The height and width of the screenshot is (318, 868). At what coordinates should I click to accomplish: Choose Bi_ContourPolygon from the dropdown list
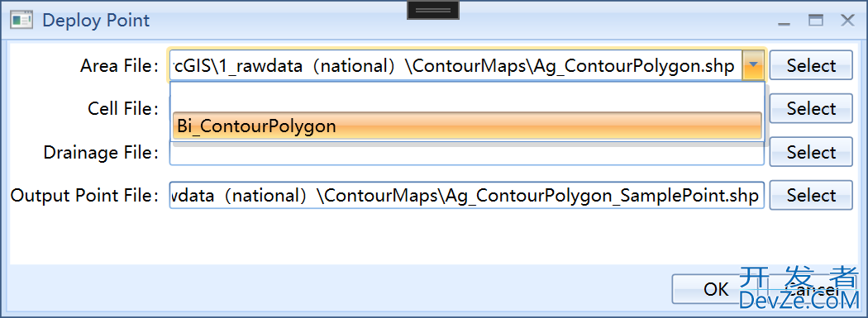pyautogui.click(x=467, y=126)
